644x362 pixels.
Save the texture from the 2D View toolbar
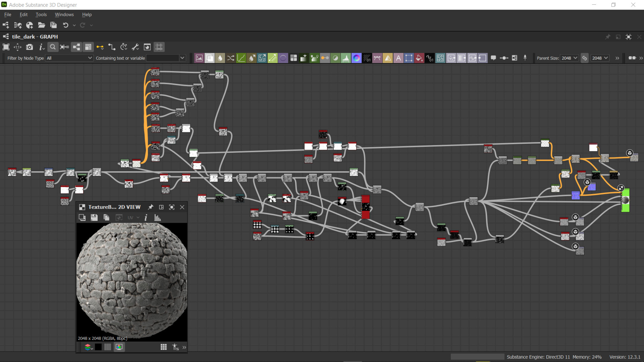click(94, 218)
